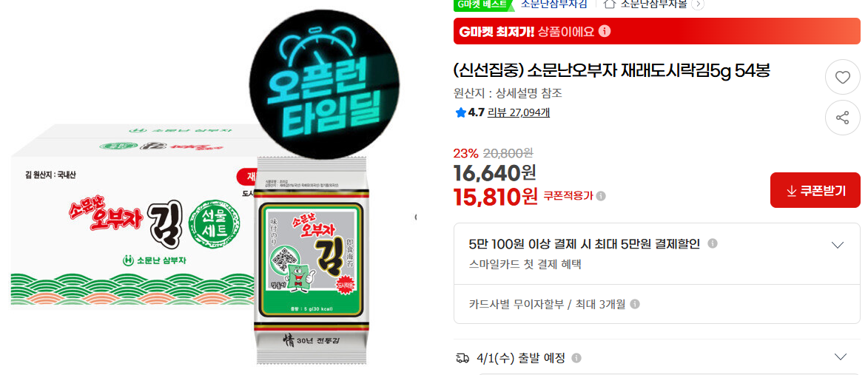The width and height of the screenshot is (868, 375).
Task: Click the delivery truck icon
Action: [x=462, y=358]
